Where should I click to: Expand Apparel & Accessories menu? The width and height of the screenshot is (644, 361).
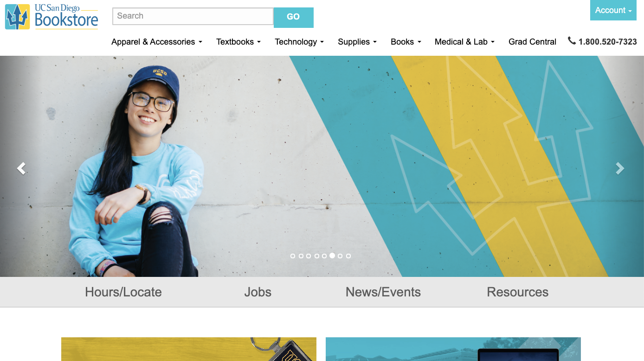(157, 42)
